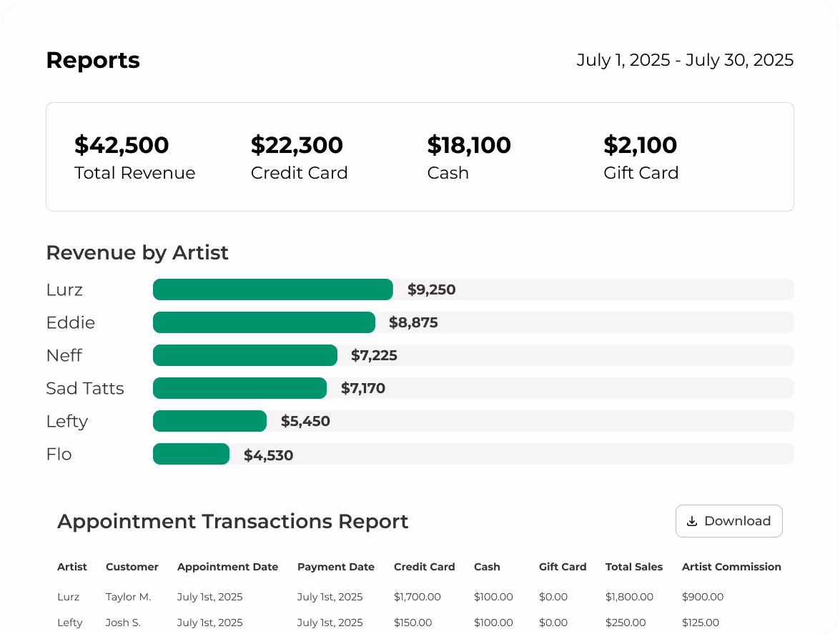Select the Gift Card $2,100 summary card
The image size is (840, 634).
coord(641,157)
